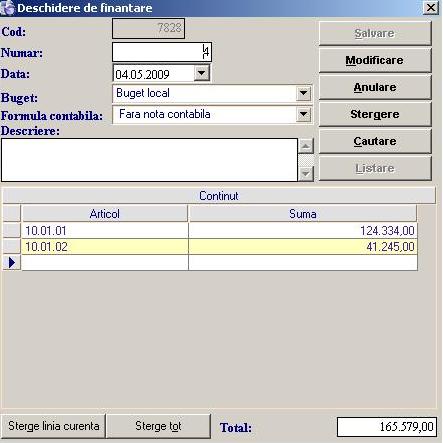The image size is (443, 443).
Task: Click the Cautare button
Action: [x=375, y=141]
